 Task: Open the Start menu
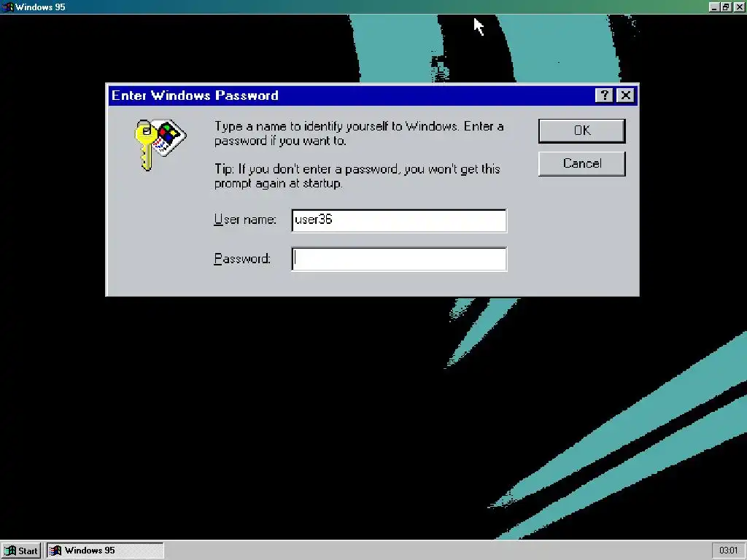tap(21, 551)
